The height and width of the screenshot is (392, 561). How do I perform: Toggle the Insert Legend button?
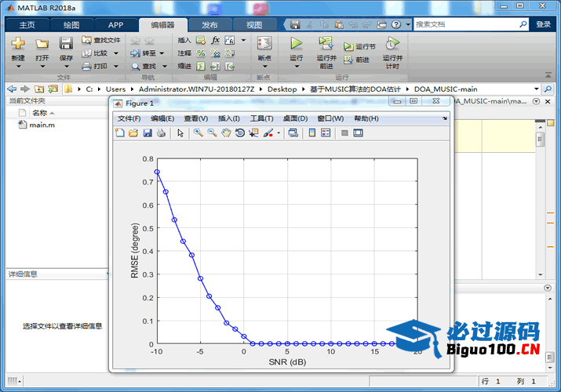click(x=326, y=133)
